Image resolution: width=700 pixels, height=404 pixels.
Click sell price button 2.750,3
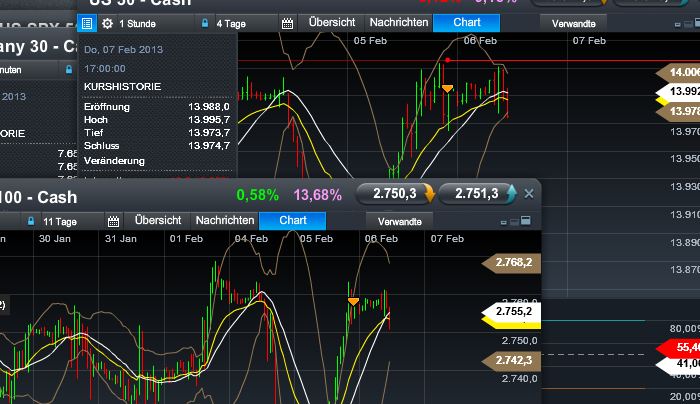point(396,194)
